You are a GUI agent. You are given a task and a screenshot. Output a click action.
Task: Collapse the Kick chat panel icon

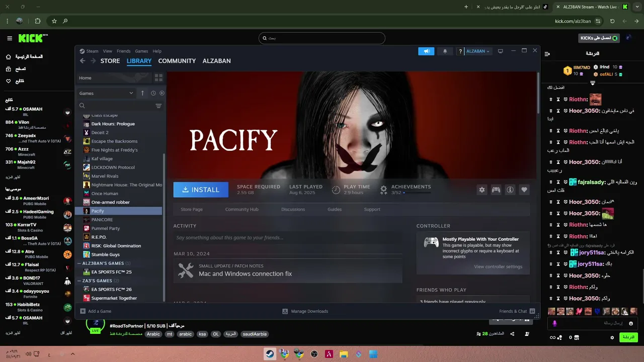point(547,54)
